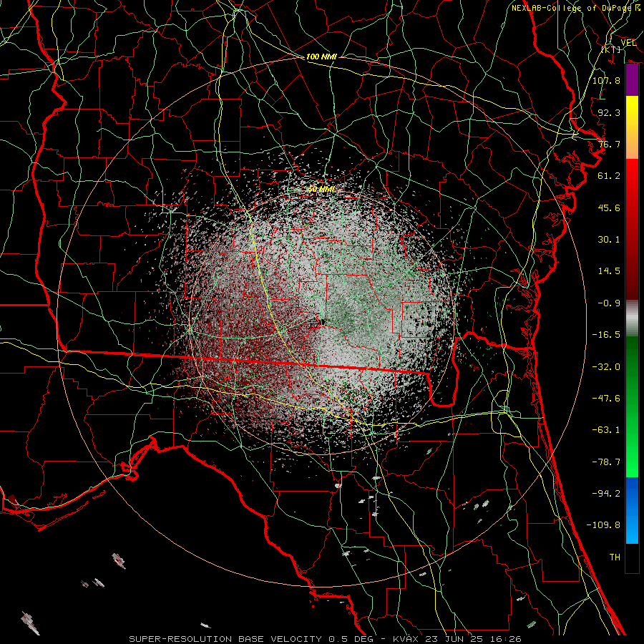This screenshot has width=644, height=644.
Task: Pick the green segment of velocity scale
Action: (x=632, y=406)
